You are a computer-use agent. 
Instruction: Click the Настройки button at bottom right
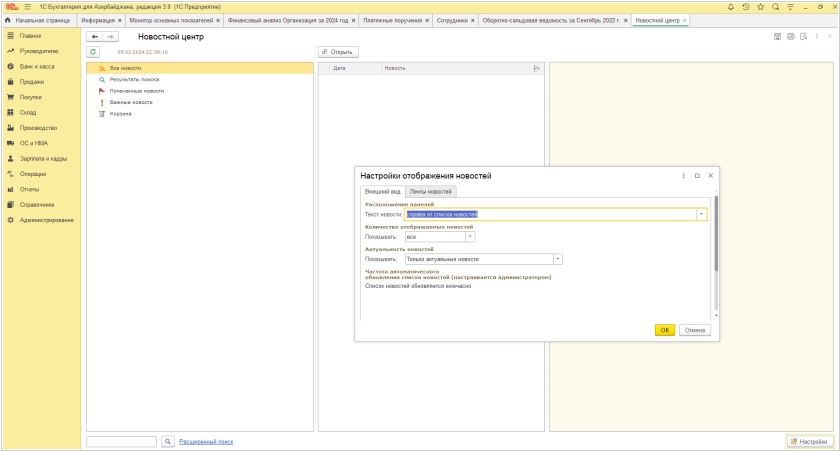[x=810, y=441]
